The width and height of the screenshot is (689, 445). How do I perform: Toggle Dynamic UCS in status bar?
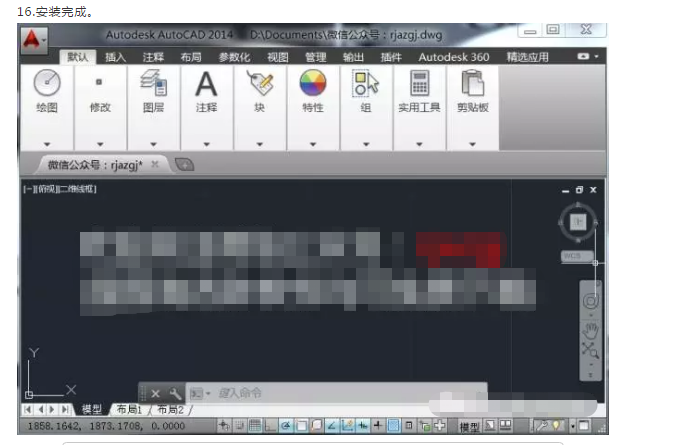(347, 425)
